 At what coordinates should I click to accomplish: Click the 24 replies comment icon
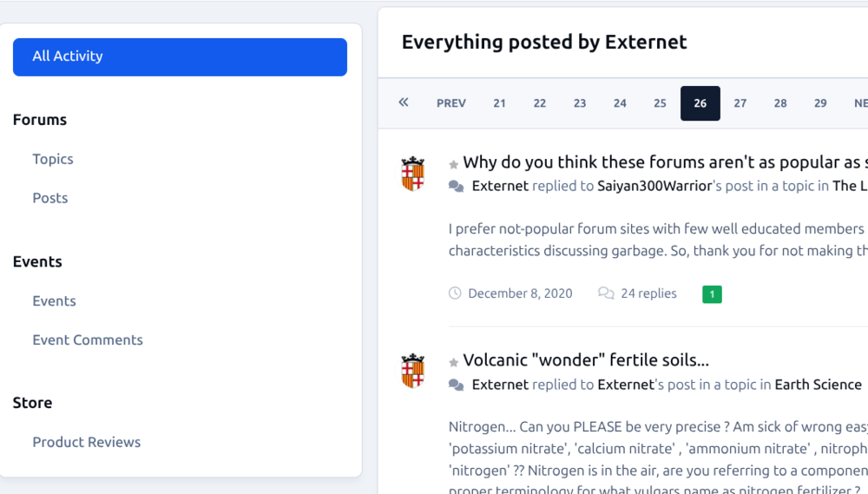tap(606, 293)
